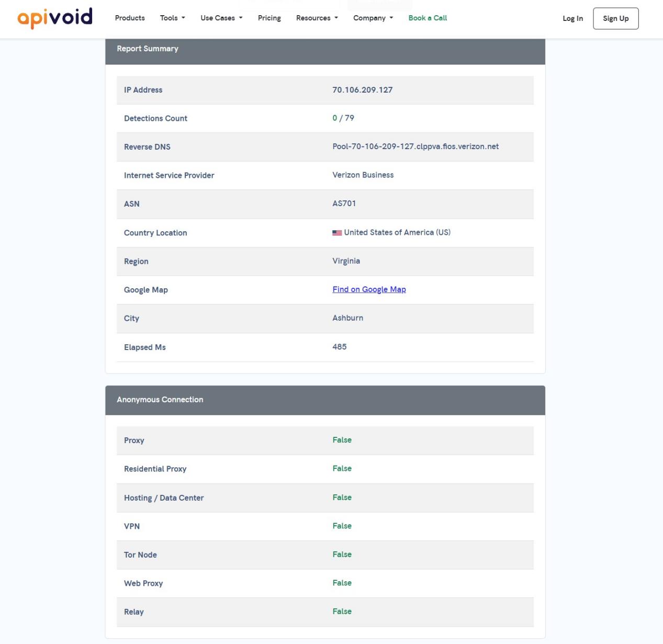This screenshot has width=663, height=644.
Task: Expand the Use Cases dropdown
Action: click(221, 18)
